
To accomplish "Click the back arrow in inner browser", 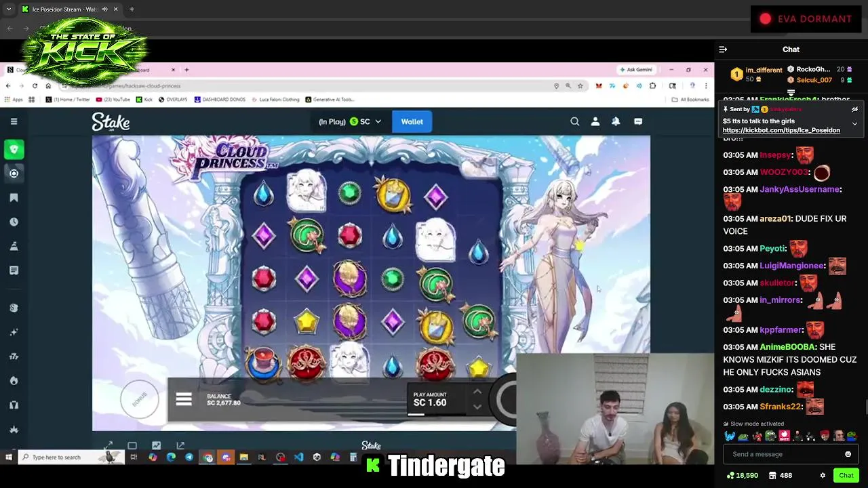I will point(8,85).
